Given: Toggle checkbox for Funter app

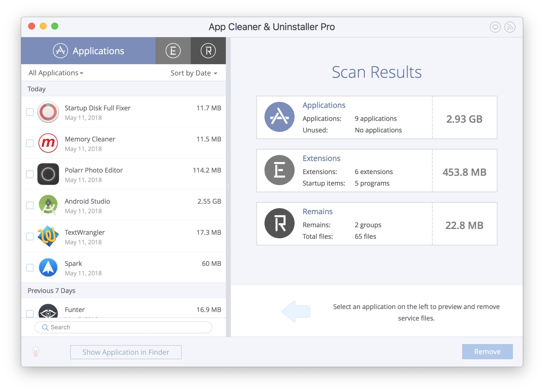Looking at the screenshot, I should 30,310.
